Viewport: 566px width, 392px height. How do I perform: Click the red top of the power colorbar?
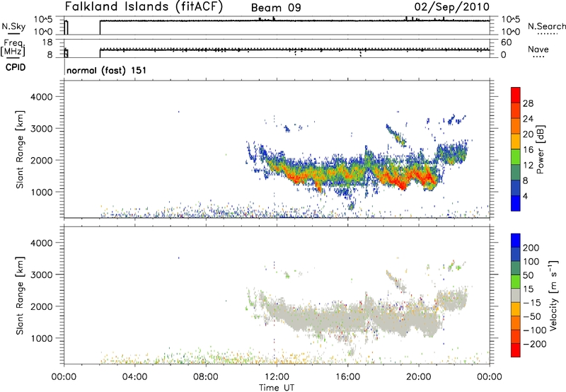coord(516,95)
